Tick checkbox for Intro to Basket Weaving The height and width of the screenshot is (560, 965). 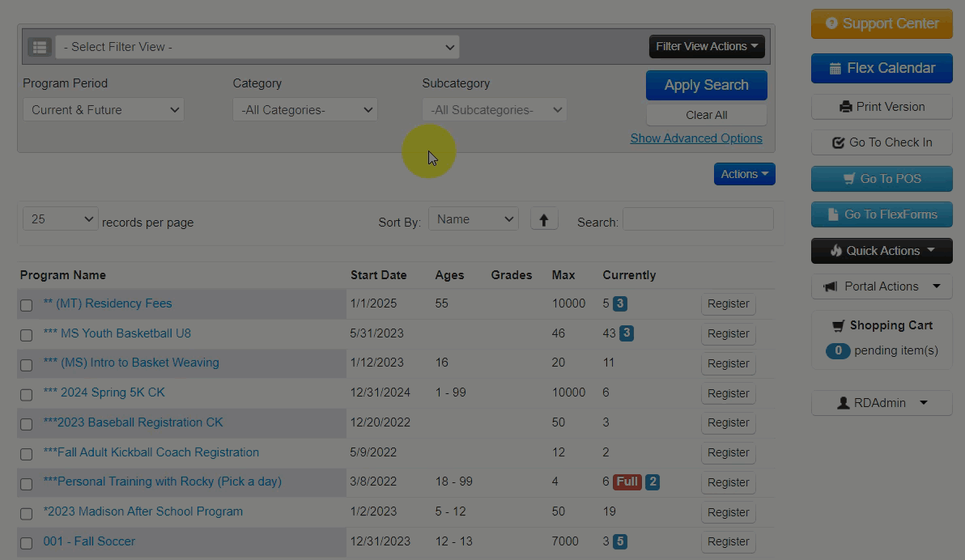click(27, 365)
